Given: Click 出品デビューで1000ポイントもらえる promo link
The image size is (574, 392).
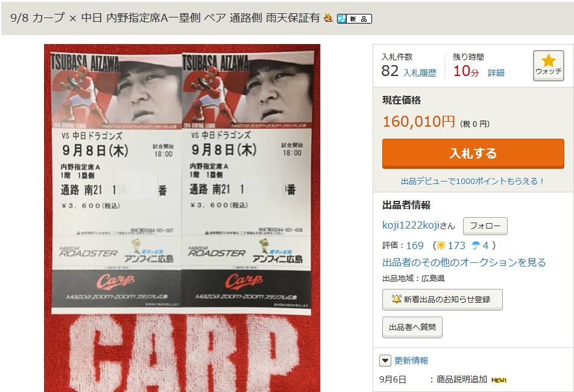Looking at the screenshot, I should coord(473,181).
